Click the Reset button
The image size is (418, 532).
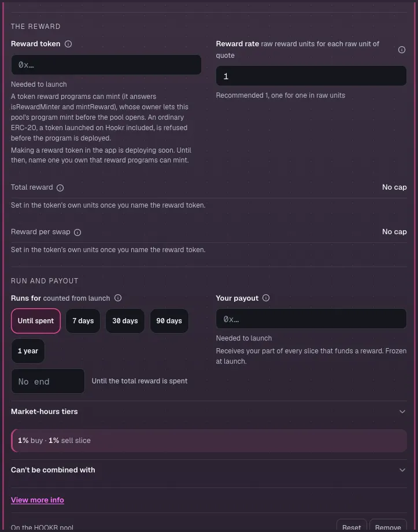pyautogui.click(x=352, y=527)
